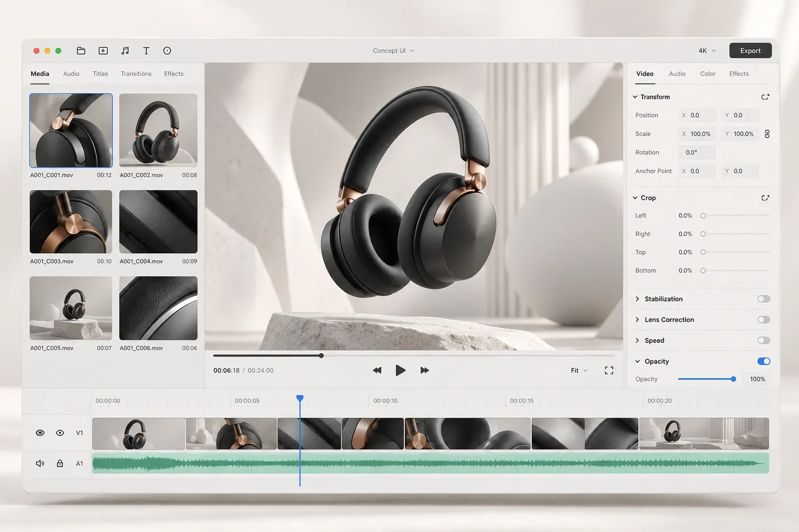
Task: Switch to the Transitions tab
Action: click(136, 74)
